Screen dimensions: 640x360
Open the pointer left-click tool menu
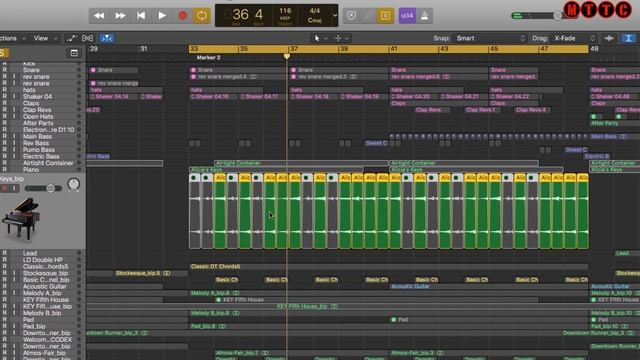point(320,38)
